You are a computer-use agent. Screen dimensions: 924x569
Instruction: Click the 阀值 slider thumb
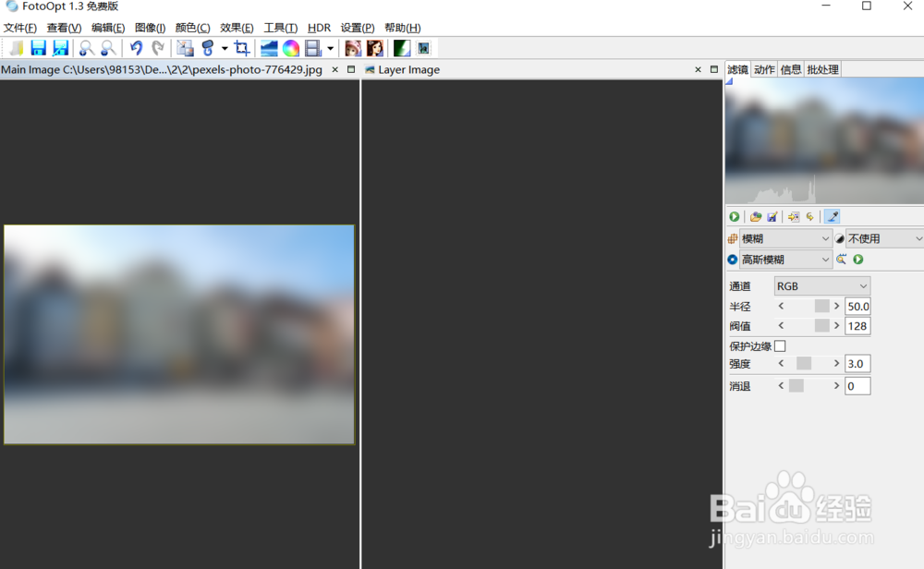(821, 325)
